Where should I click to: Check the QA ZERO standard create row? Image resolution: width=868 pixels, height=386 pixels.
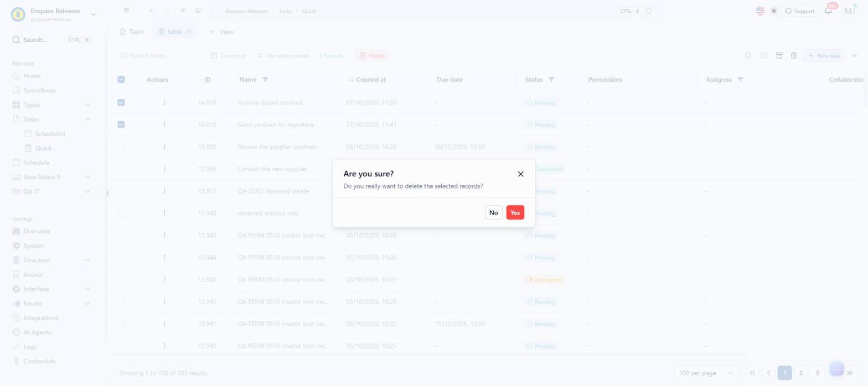pyautogui.click(x=121, y=191)
